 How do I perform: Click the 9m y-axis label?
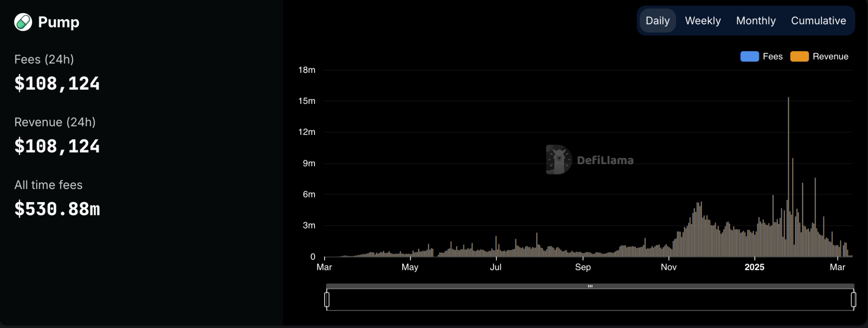click(309, 163)
